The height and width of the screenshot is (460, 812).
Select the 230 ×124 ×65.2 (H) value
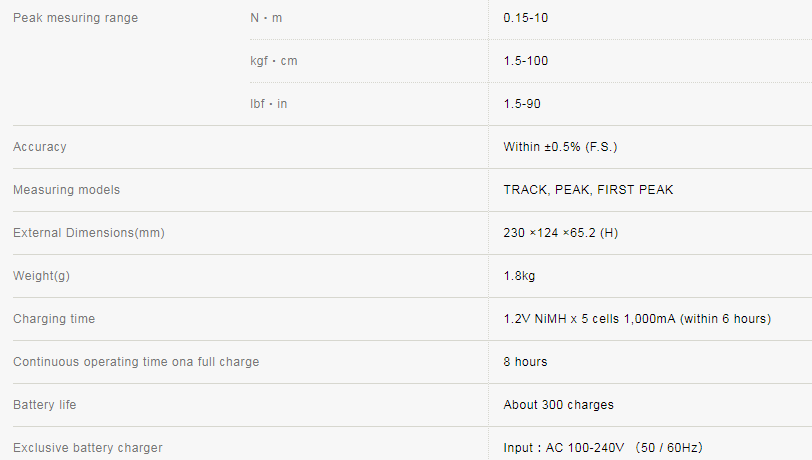tap(560, 233)
